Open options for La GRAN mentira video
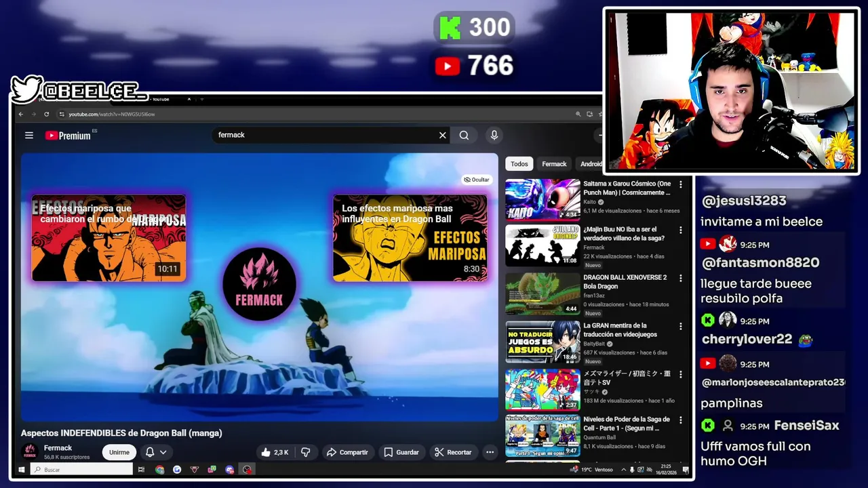 [681, 327]
